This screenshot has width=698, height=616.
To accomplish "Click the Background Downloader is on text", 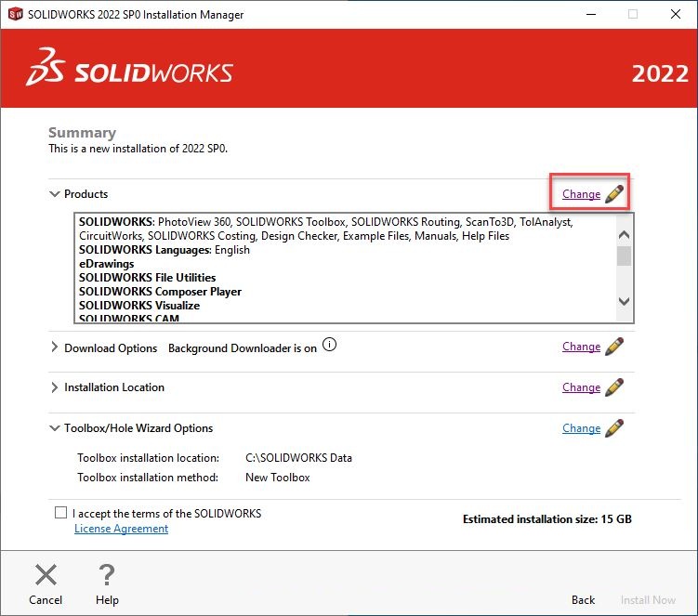I will pos(243,348).
